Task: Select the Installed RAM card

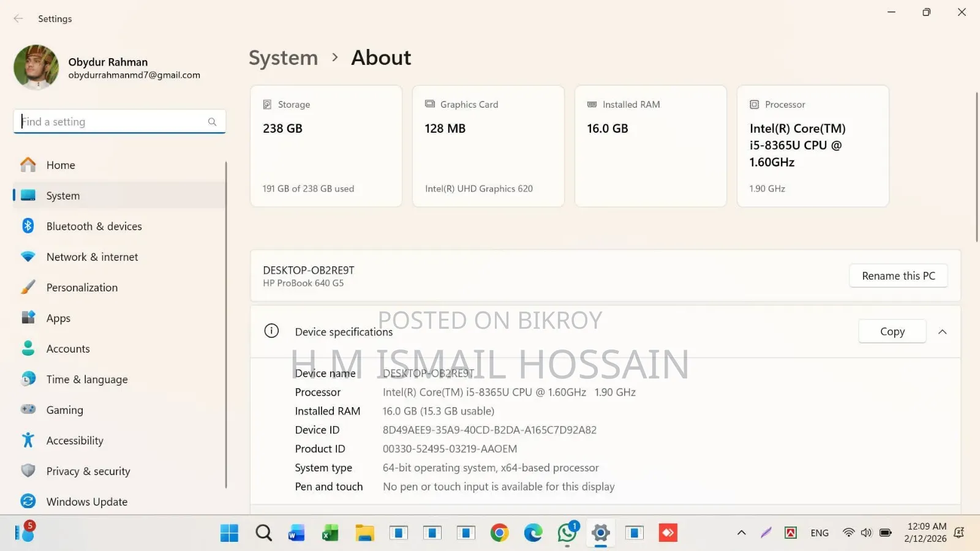Action: 650,146
